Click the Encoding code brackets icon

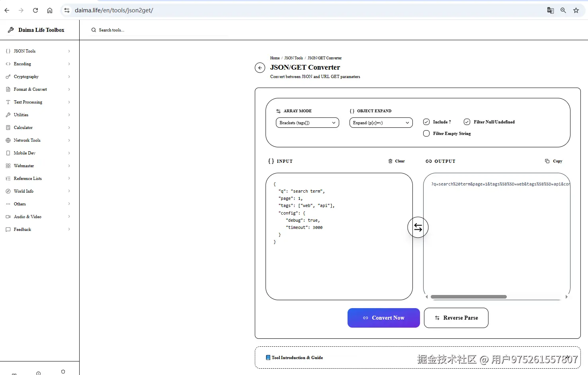pyautogui.click(x=8, y=64)
